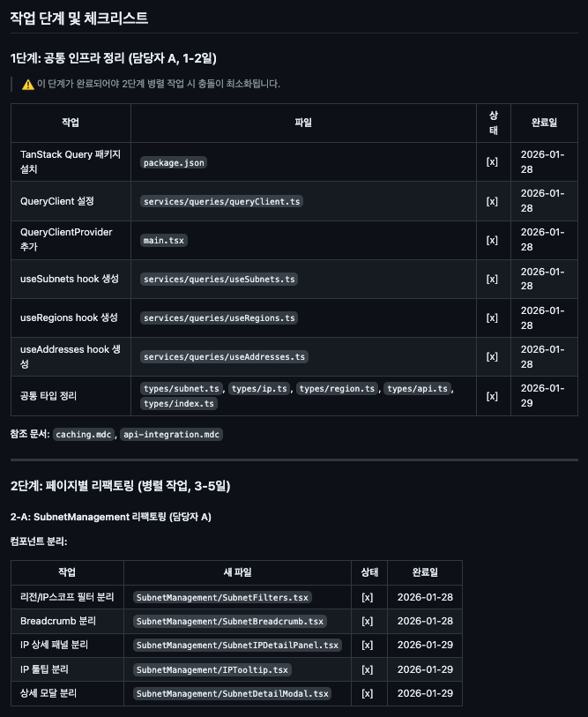588x717 pixels.
Task: Click the 작업 단계 및 체크리스트 heading
Action: (x=79, y=18)
